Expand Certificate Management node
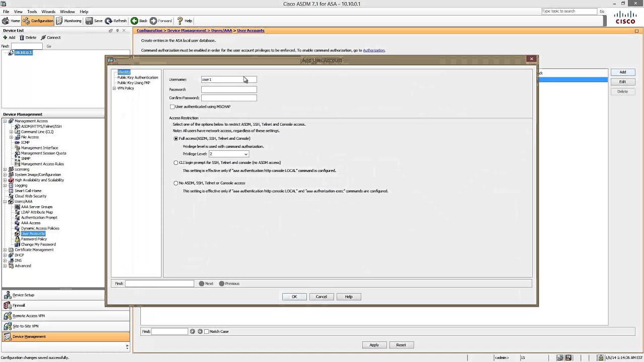The image size is (644, 362). pyautogui.click(x=5, y=250)
